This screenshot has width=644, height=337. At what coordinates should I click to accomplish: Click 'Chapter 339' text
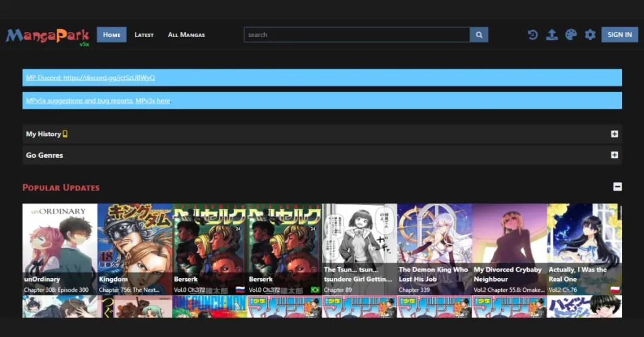(414, 290)
